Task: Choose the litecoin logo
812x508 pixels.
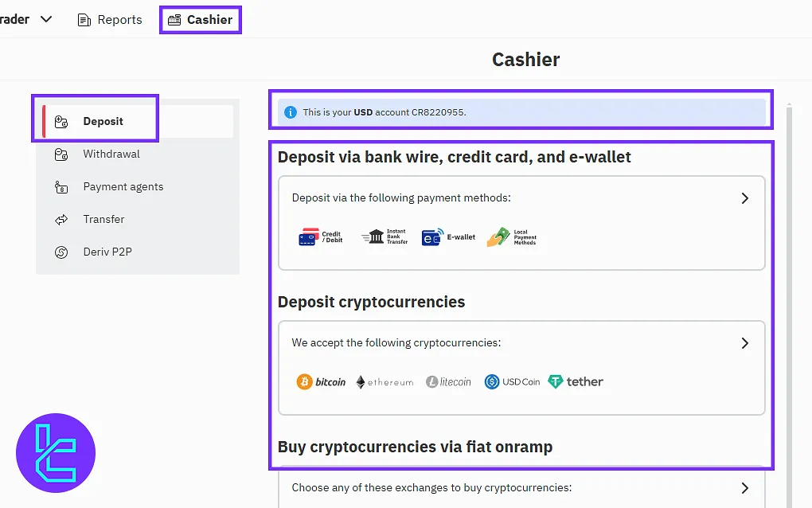Action: [x=448, y=382]
